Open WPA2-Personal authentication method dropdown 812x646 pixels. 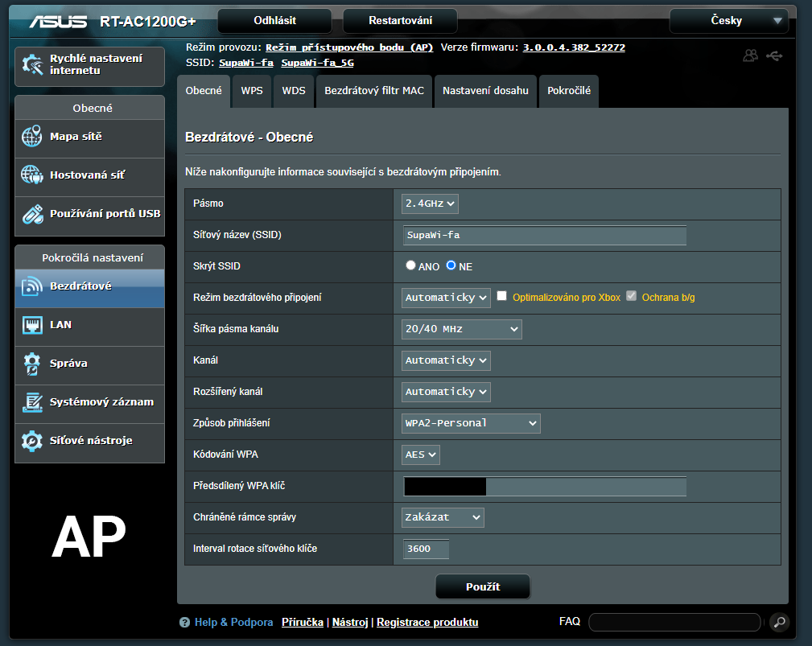(x=471, y=423)
